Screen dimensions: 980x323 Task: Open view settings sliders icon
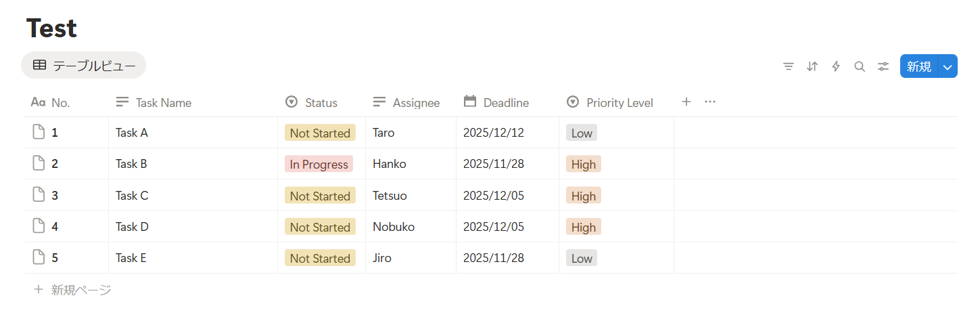[883, 66]
